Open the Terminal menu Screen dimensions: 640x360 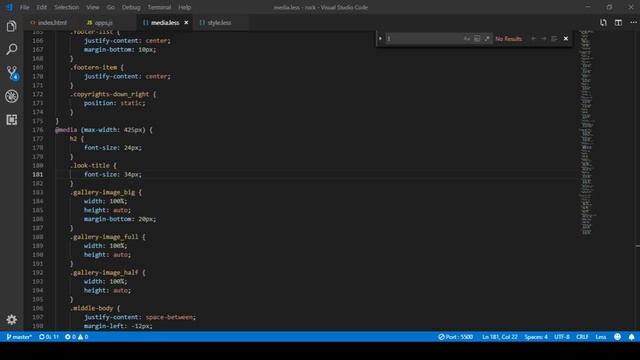(159, 7)
